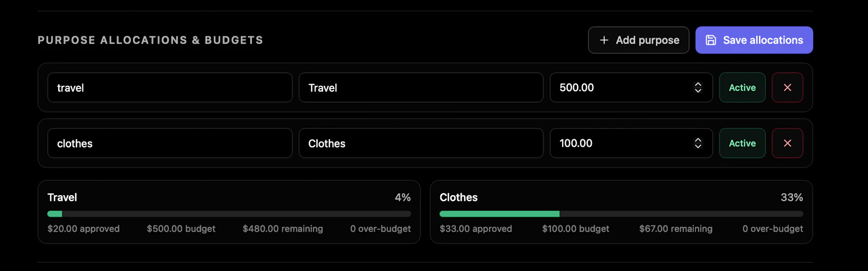The height and width of the screenshot is (271, 868).
Task: Select the Clothes summary card title
Action: (458, 197)
